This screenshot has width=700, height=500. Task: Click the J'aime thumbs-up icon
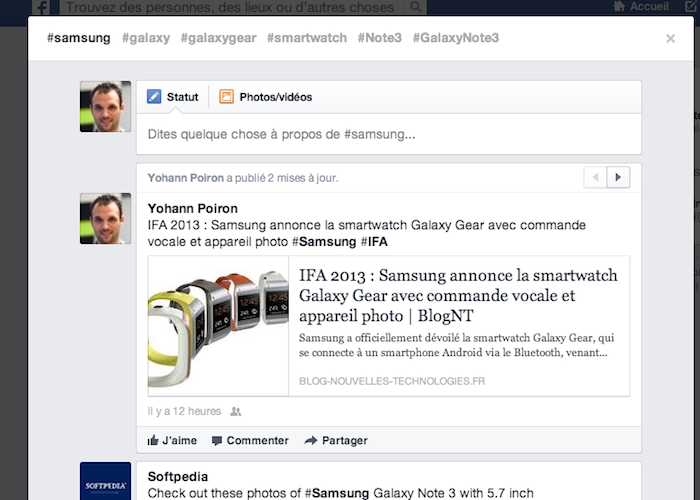153,440
